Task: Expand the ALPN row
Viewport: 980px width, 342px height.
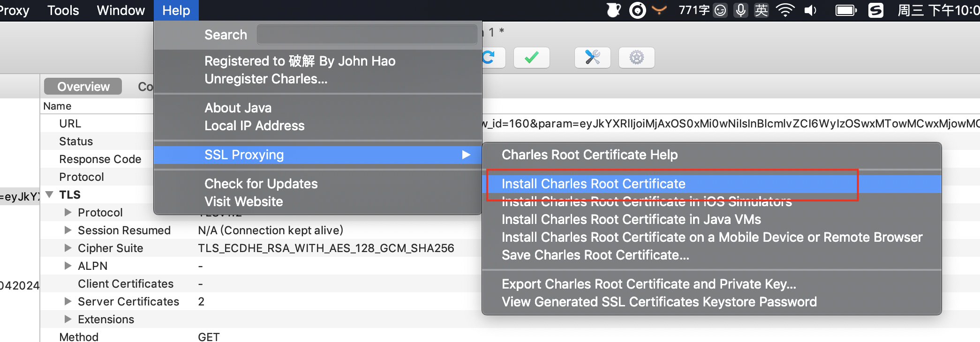Action: [68, 266]
